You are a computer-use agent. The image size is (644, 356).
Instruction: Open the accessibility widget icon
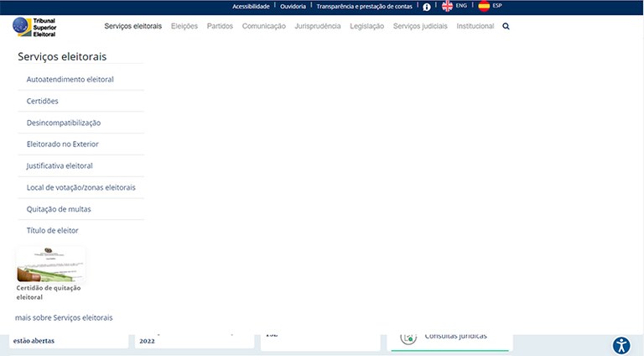pyautogui.click(x=621, y=344)
